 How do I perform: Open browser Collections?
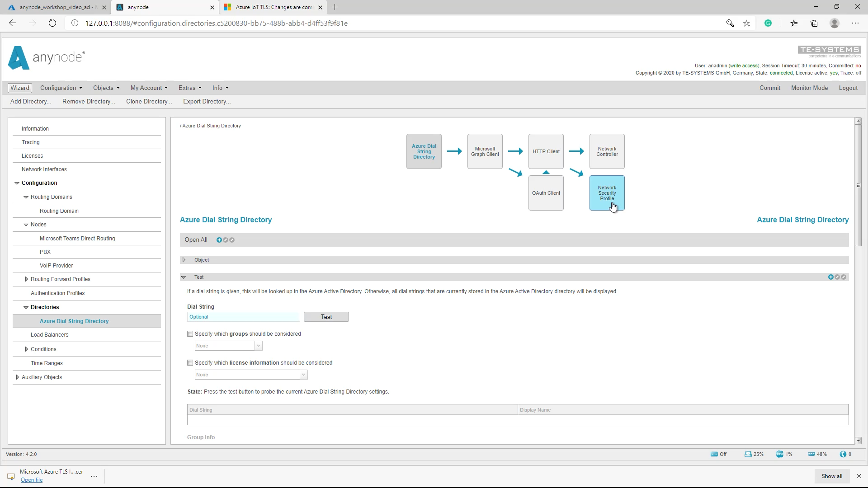[814, 23]
